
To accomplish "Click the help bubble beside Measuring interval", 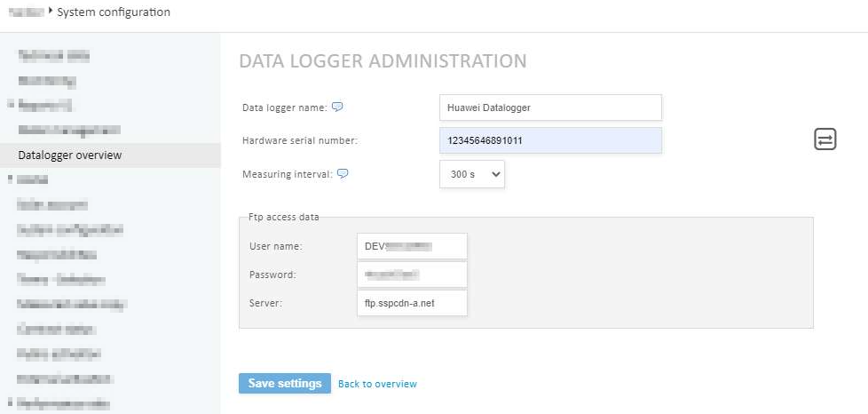I will pos(343,174).
